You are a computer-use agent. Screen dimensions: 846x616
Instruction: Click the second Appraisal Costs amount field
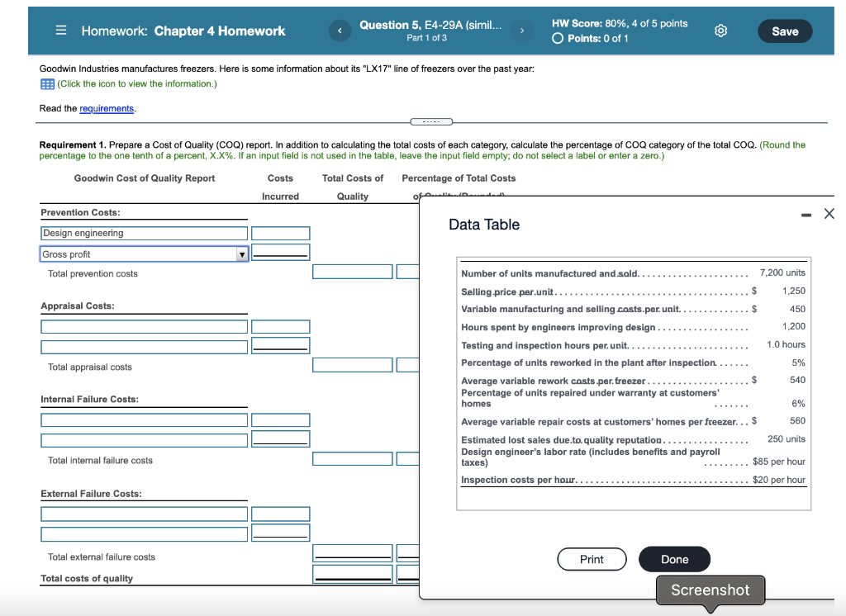tap(281, 346)
